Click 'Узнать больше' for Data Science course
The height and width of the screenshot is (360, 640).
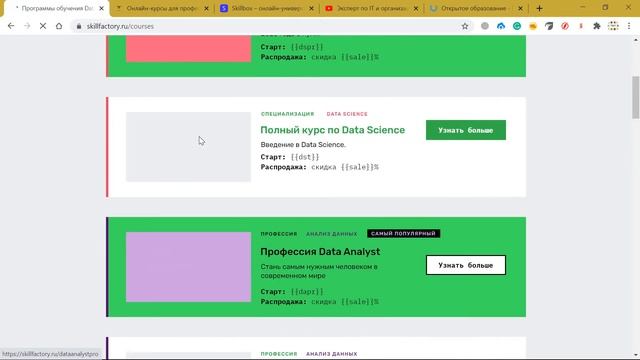point(466,130)
